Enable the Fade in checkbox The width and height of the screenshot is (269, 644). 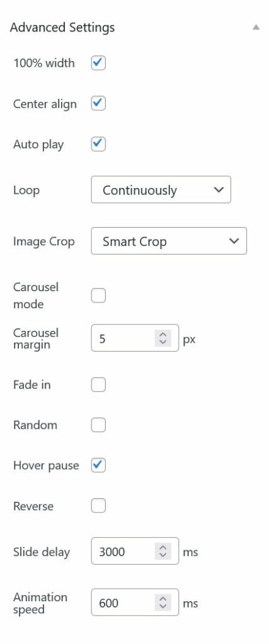coord(98,385)
